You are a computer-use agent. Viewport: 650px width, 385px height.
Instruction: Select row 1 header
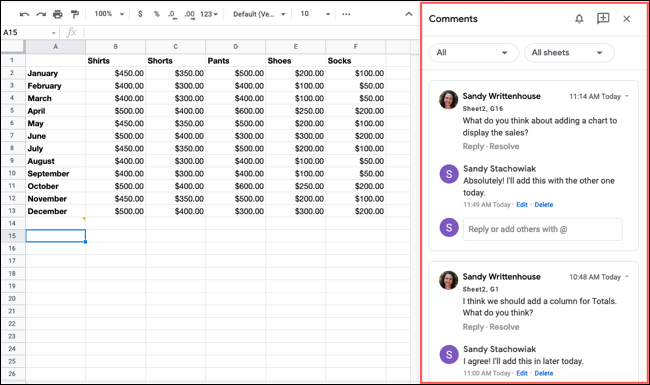[12, 61]
